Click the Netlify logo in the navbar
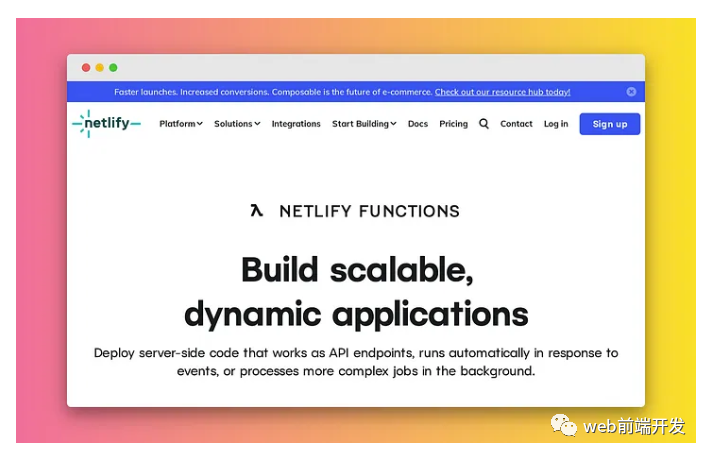 coord(106,124)
